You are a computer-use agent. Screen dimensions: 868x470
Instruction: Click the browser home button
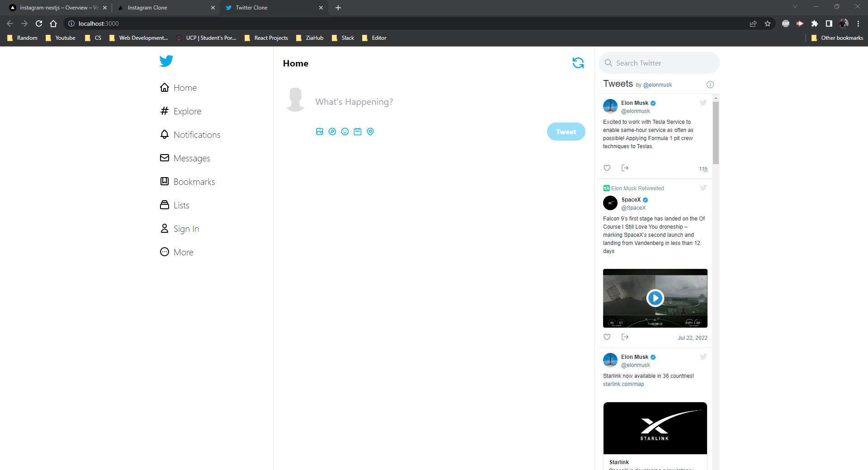coord(53,23)
